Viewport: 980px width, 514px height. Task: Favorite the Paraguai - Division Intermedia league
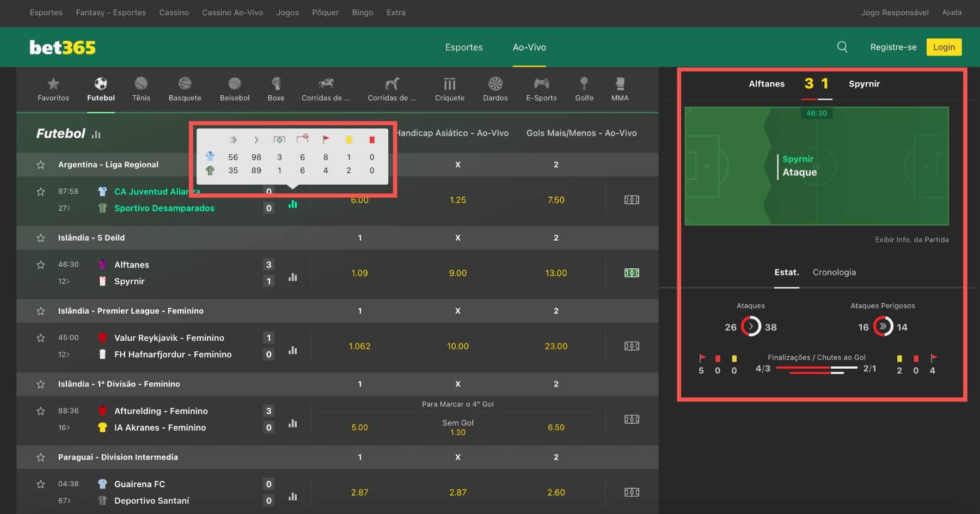point(41,457)
